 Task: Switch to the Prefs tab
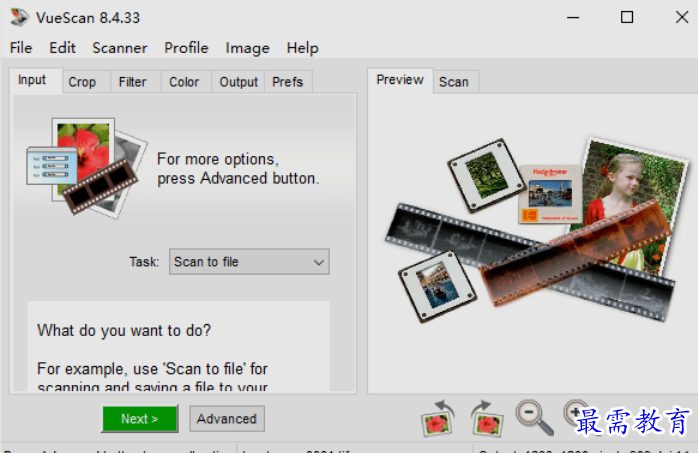click(288, 82)
